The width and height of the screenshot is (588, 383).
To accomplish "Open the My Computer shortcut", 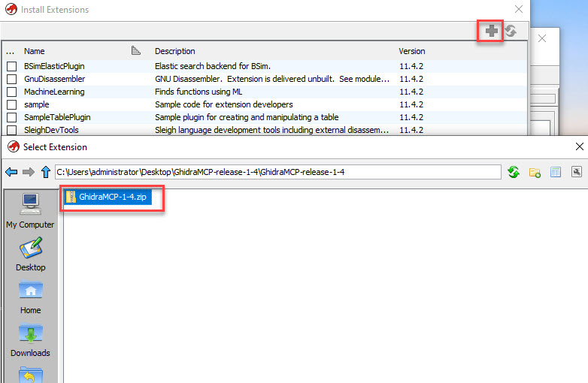I will 30,210.
